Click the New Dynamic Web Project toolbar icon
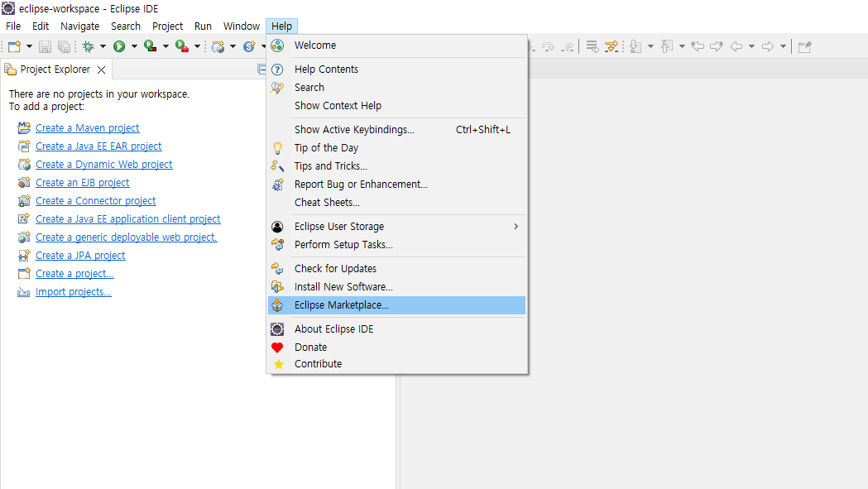Image resolution: width=868 pixels, height=489 pixels. tap(218, 46)
